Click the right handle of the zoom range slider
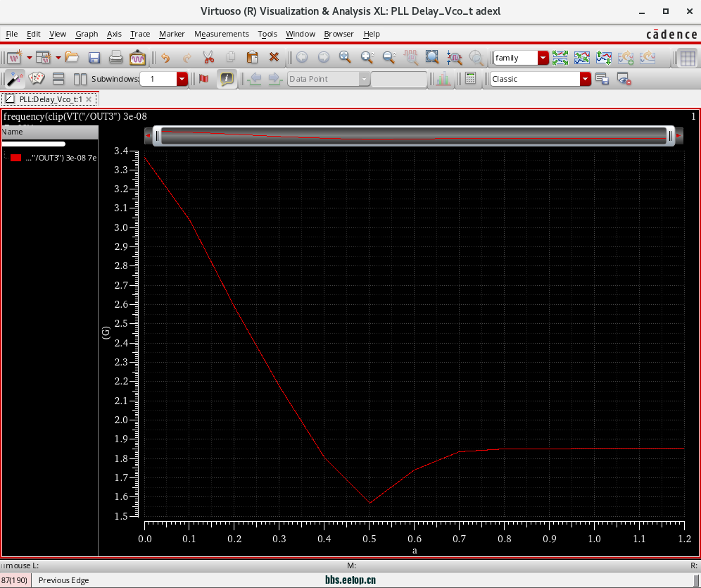Viewport: 701px width, 588px height. coord(670,135)
